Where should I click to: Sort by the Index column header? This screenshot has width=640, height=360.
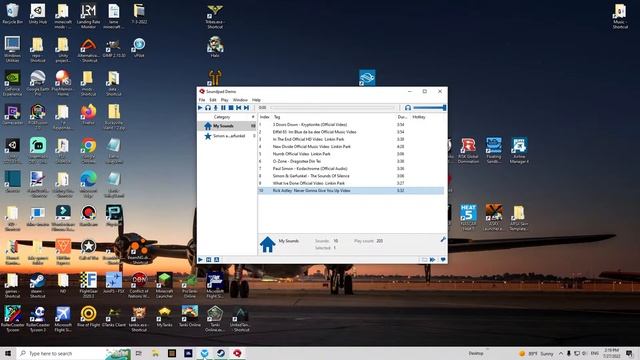[264, 117]
